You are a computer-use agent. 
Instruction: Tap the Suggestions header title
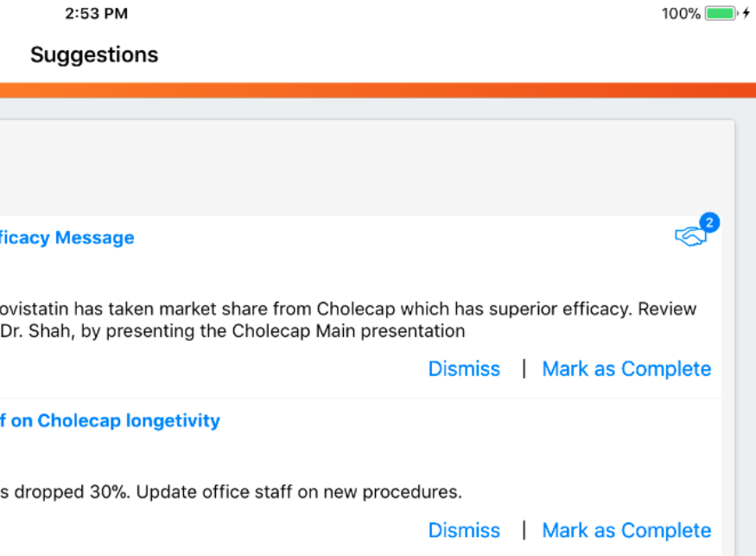pyautogui.click(x=94, y=54)
